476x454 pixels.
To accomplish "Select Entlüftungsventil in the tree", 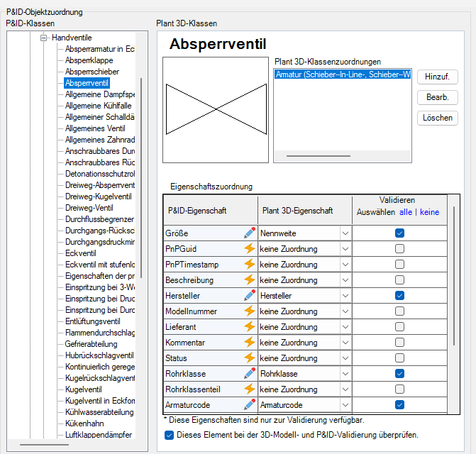I will pyautogui.click(x=93, y=321).
